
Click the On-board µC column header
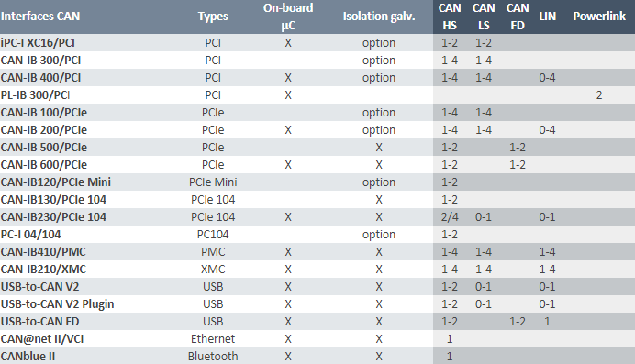[288, 17]
